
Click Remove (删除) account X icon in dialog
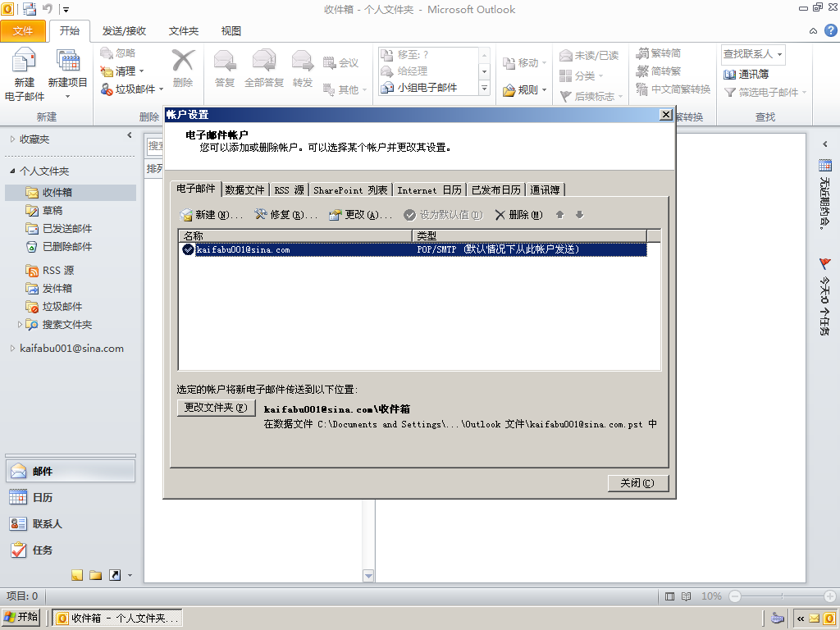pyautogui.click(x=500, y=215)
